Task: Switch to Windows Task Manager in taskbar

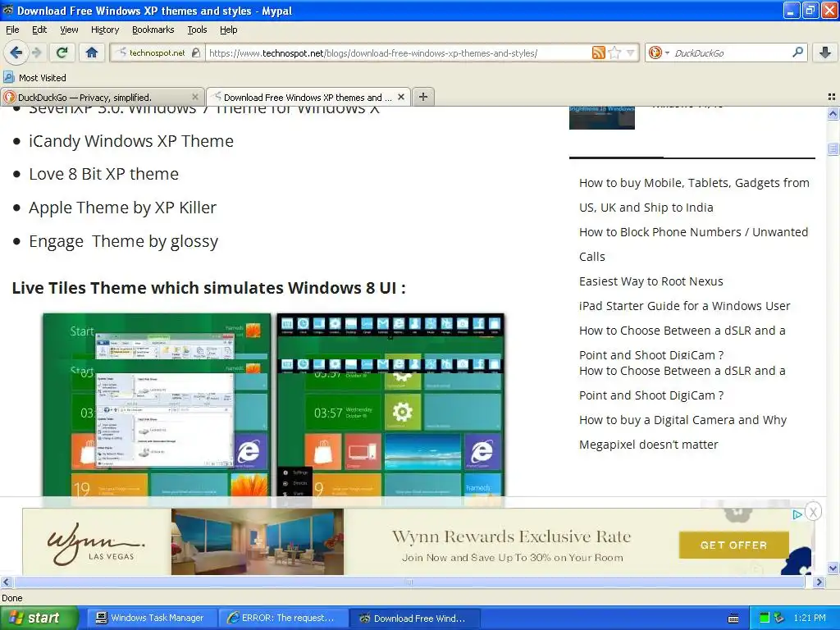Action: click(150, 618)
